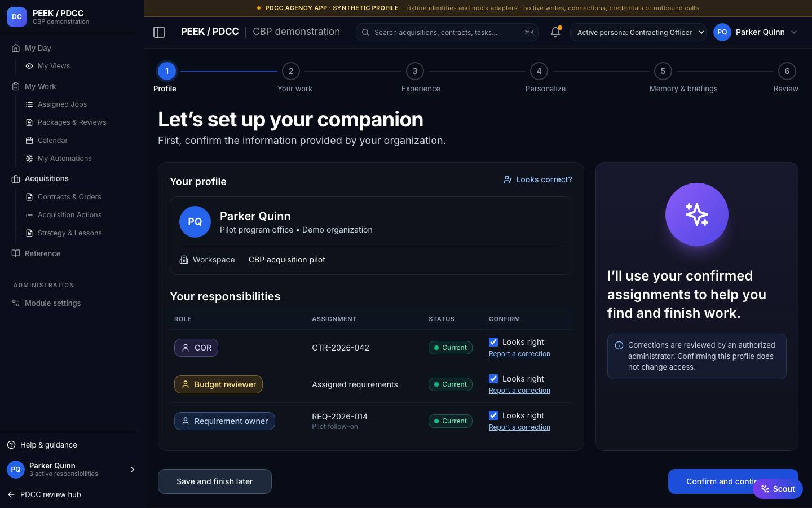Click assignment CTR-2026-042
The height and width of the screenshot is (508, 812).
341,348
